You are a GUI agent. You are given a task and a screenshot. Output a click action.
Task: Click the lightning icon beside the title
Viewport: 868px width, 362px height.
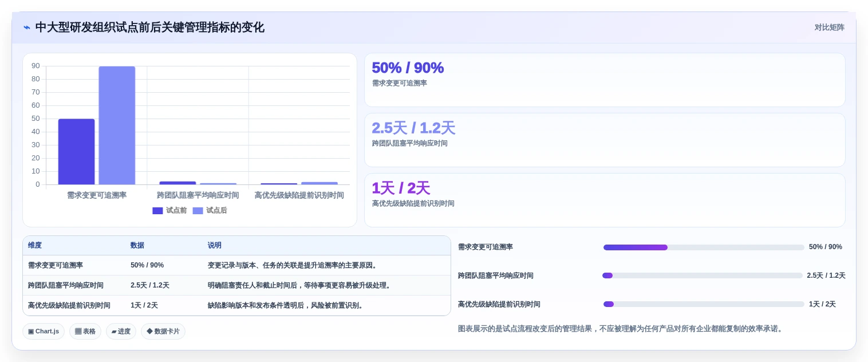[x=27, y=27]
